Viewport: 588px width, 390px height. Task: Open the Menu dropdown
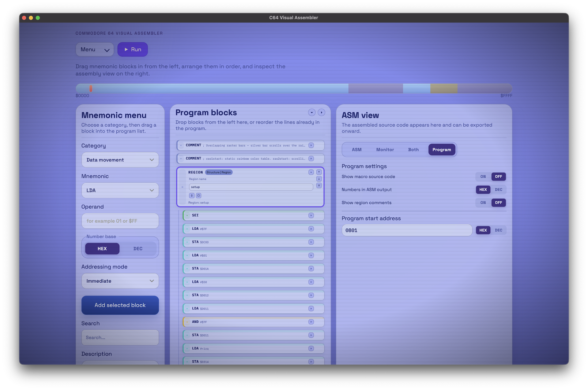pyautogui.click(x=95, y=50)
